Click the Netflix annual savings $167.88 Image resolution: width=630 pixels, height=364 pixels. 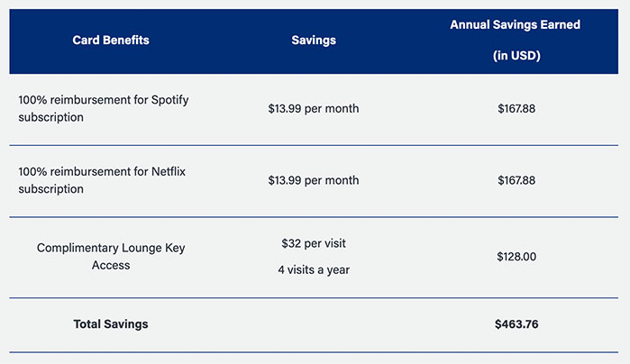tap(516, 180)
